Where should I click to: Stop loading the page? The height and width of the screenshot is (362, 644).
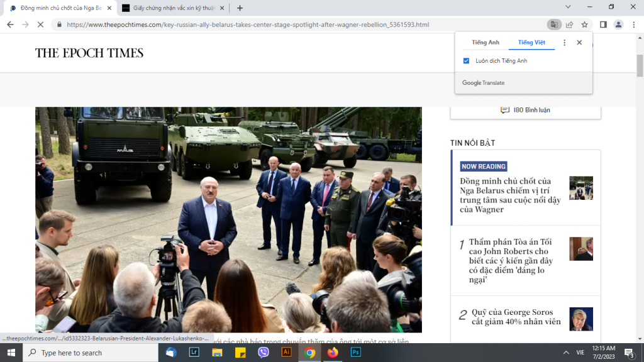coord(40,25)
